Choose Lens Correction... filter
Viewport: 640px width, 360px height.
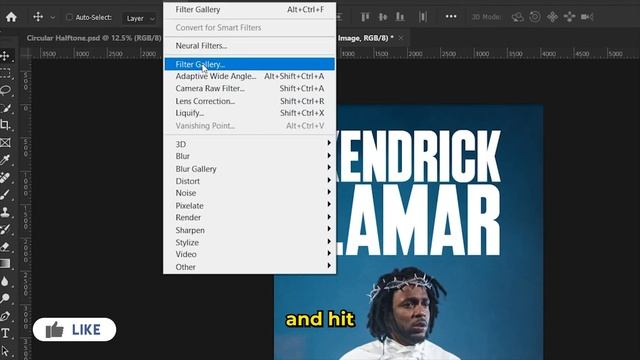[x=249, y=101]
